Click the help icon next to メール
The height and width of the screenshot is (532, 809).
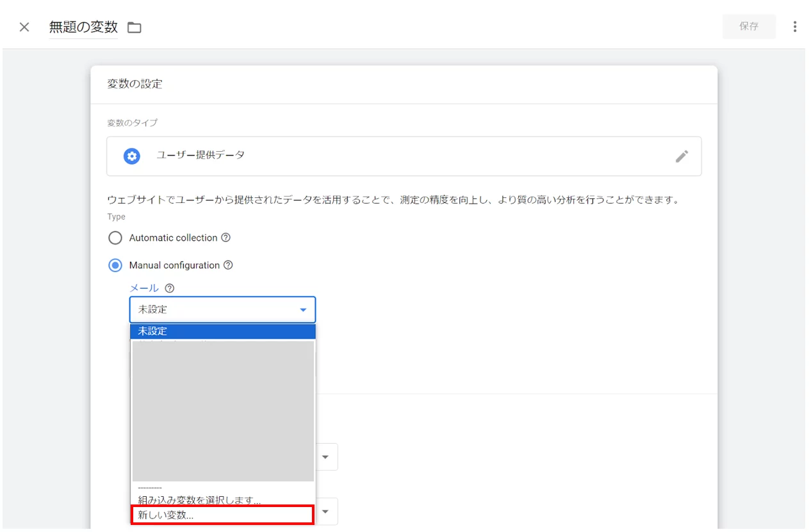click(168, 288)
